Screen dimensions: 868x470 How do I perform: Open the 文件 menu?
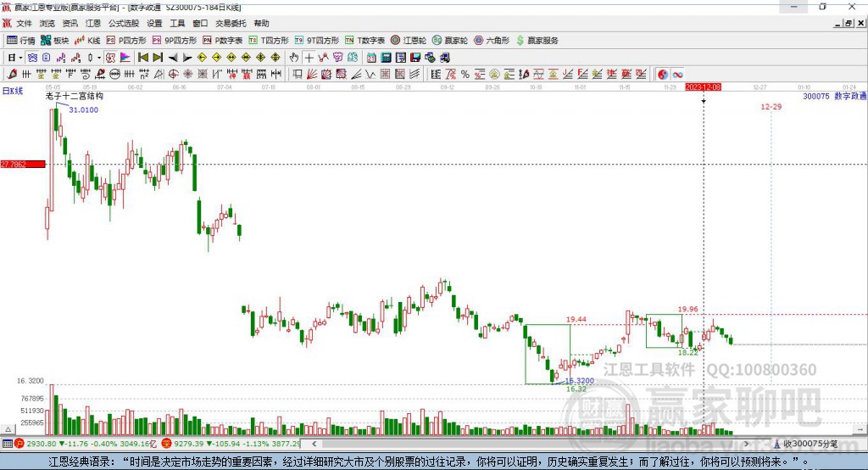(x=24, y=23)
